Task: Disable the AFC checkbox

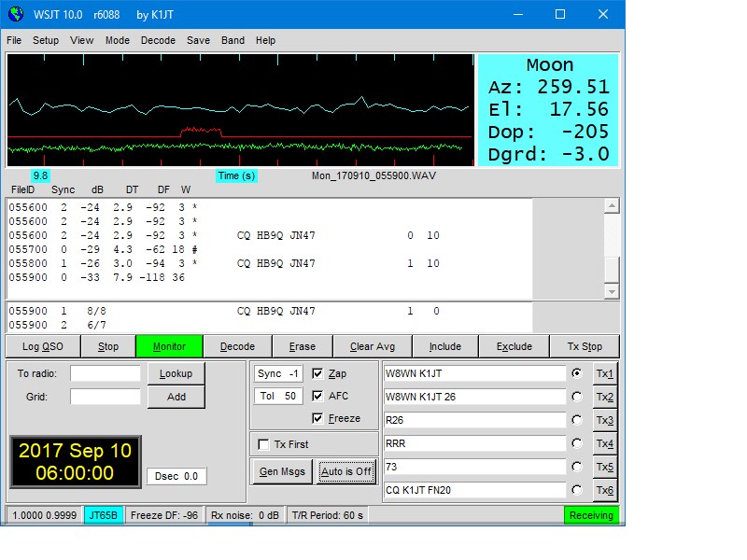Action: (x=318, y=396)
